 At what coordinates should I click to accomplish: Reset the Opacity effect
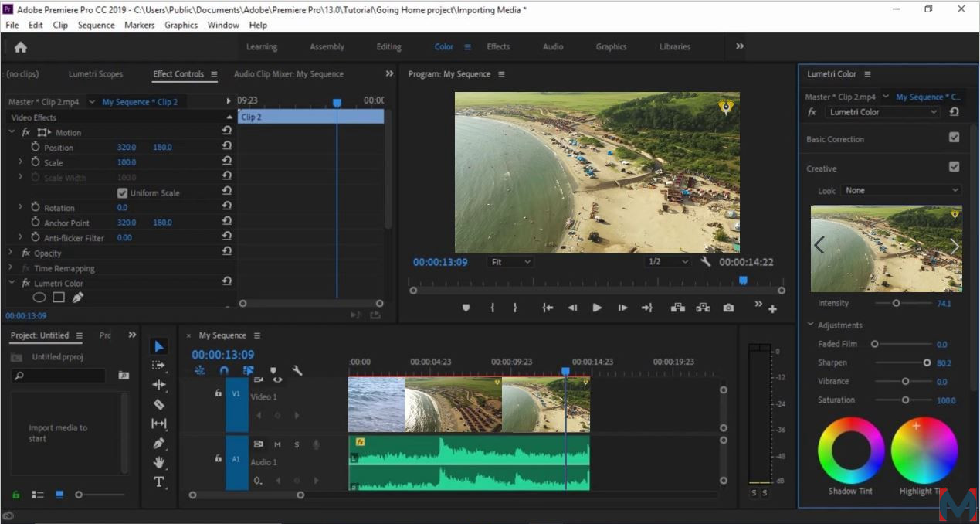pyautogui.click(x=227, y=252)
